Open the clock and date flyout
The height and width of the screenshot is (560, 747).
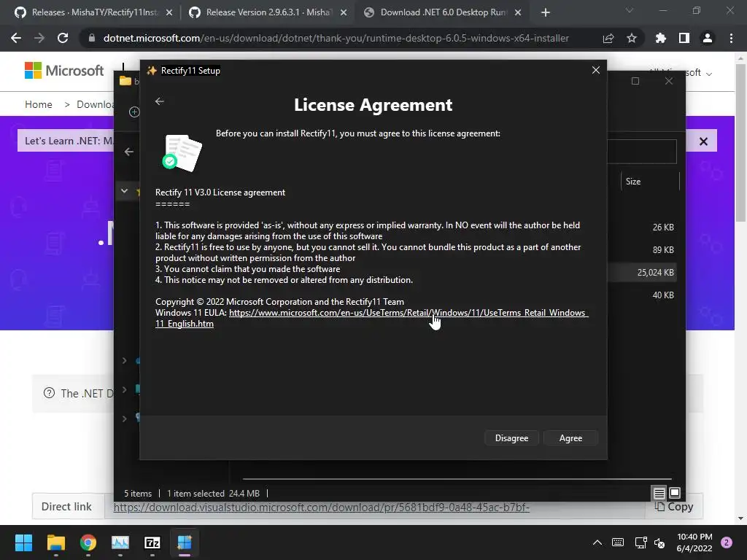click(694, 542)
